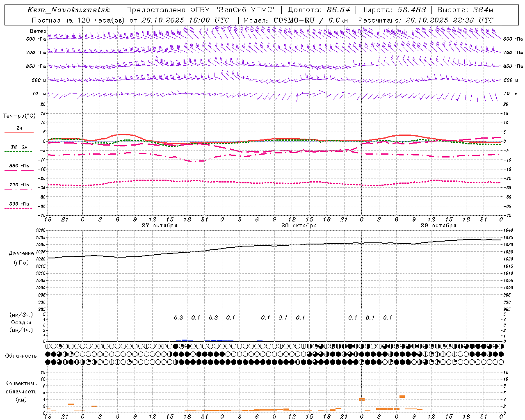The width and height of the screenshot is (525, 420).
Task: Click the 28 октября date label
Action: (299, 225)
